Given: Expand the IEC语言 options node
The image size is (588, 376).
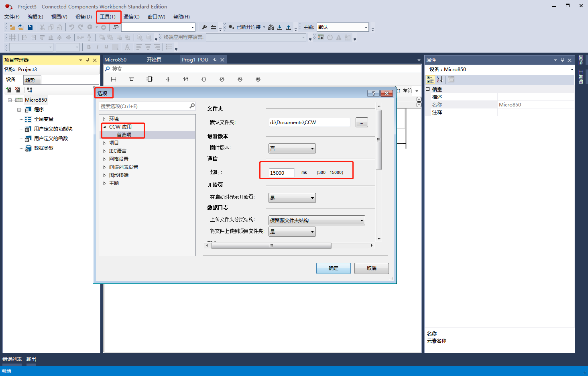Looking at the screenshot, I should coord(104,151).
